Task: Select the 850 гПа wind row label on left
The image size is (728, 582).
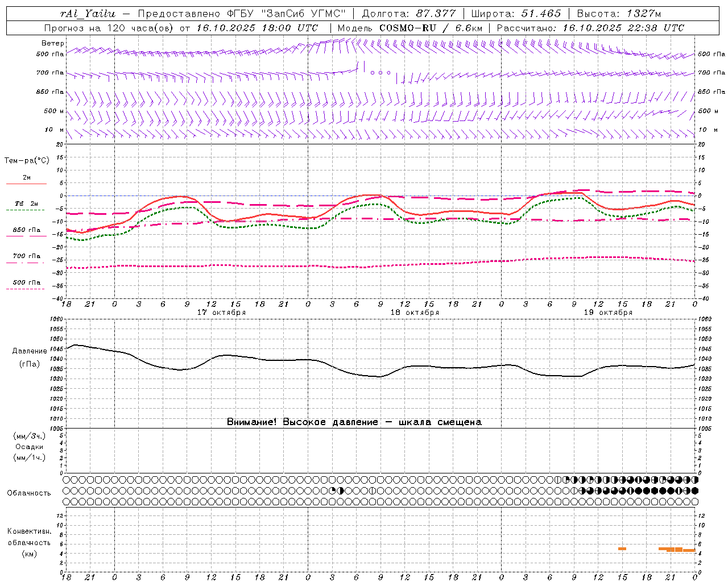Action: point(50,92)
